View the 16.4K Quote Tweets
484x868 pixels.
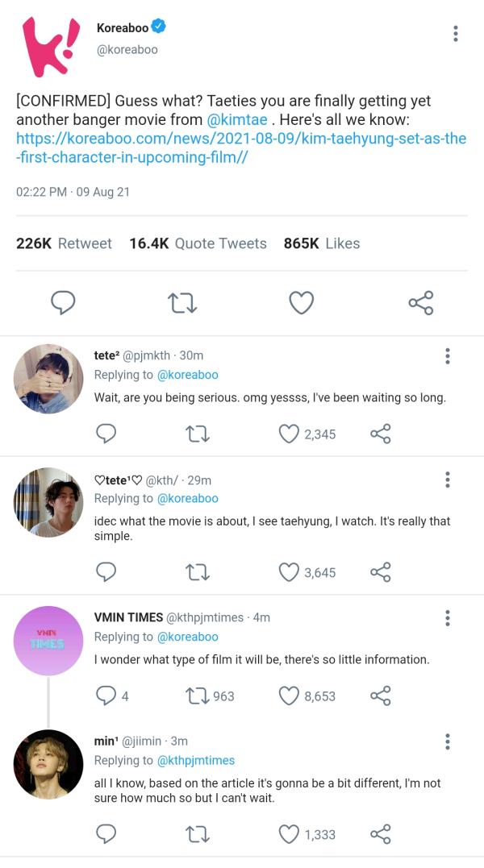coord(198,243)
